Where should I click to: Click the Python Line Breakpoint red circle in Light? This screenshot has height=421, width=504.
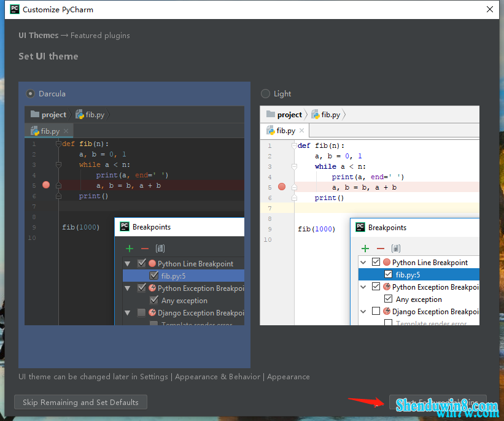tap(387, 262)
